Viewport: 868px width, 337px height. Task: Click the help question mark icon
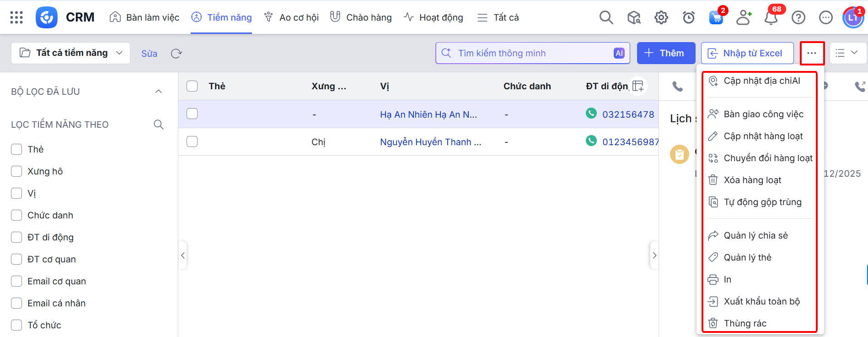pyautogui.click(x=798, y=17)
